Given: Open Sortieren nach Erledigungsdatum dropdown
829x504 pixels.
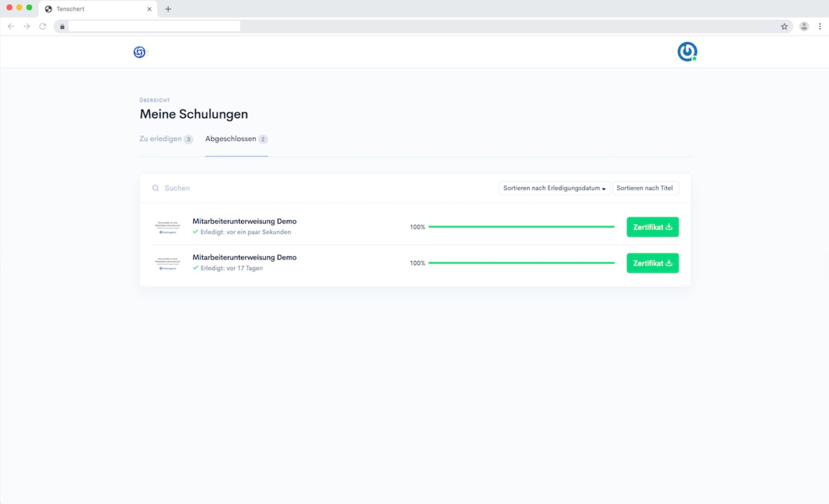Looking at the screenshot, I should click(x=554, y=188).
